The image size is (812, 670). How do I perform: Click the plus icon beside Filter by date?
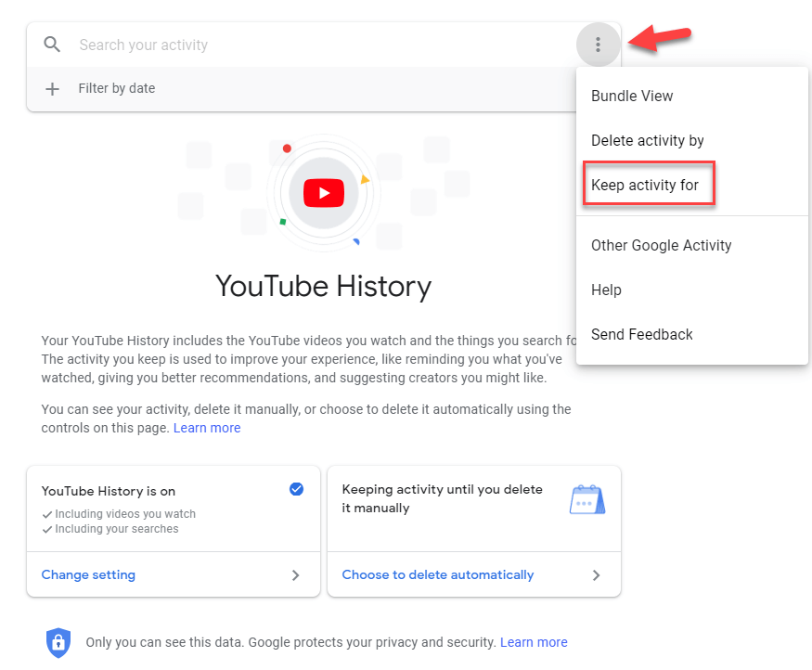point(52,89)
